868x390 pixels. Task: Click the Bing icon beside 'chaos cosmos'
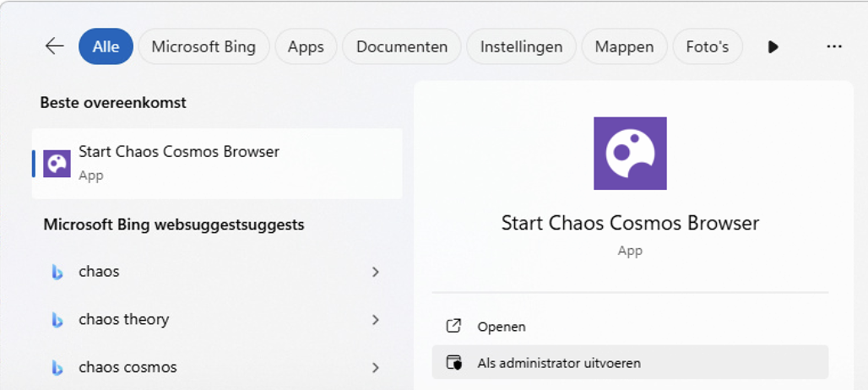tap(57, 367)
